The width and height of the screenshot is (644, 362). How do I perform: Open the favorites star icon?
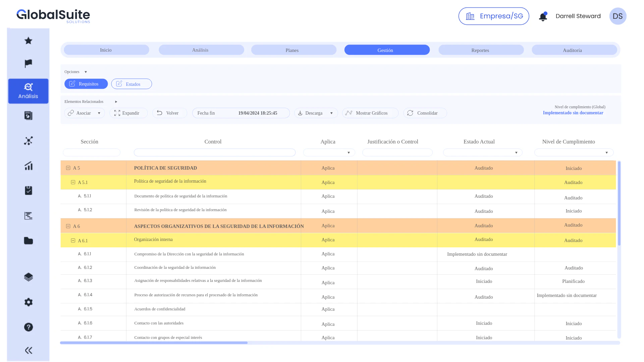[28, 41]
